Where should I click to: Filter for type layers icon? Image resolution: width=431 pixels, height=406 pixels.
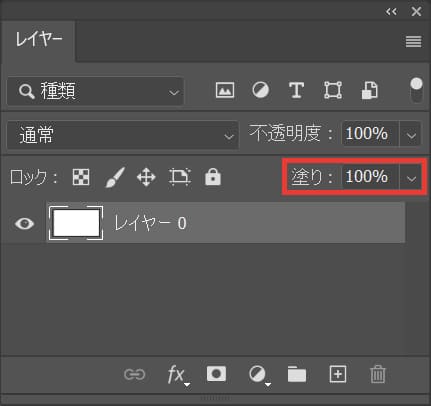tap(296, 90)
